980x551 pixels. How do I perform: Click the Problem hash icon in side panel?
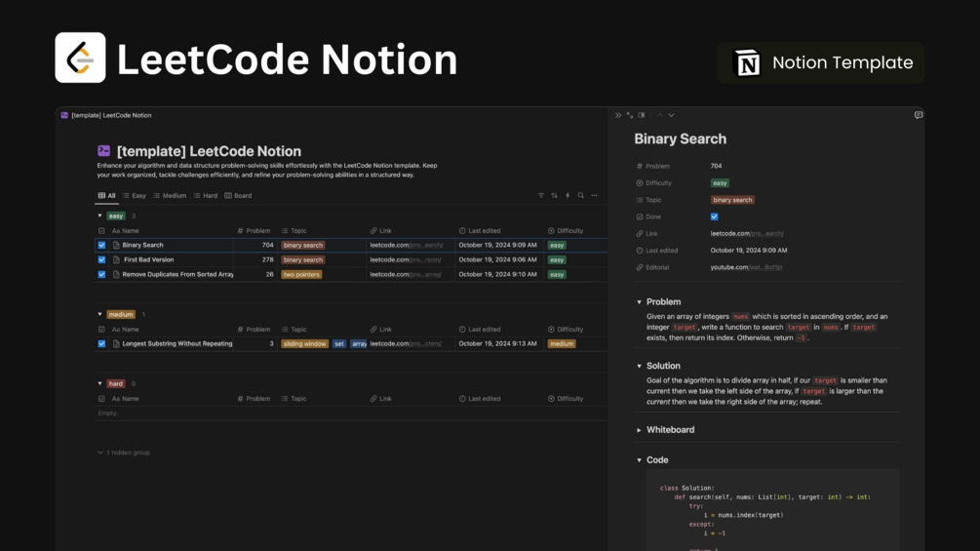(640, 166)
